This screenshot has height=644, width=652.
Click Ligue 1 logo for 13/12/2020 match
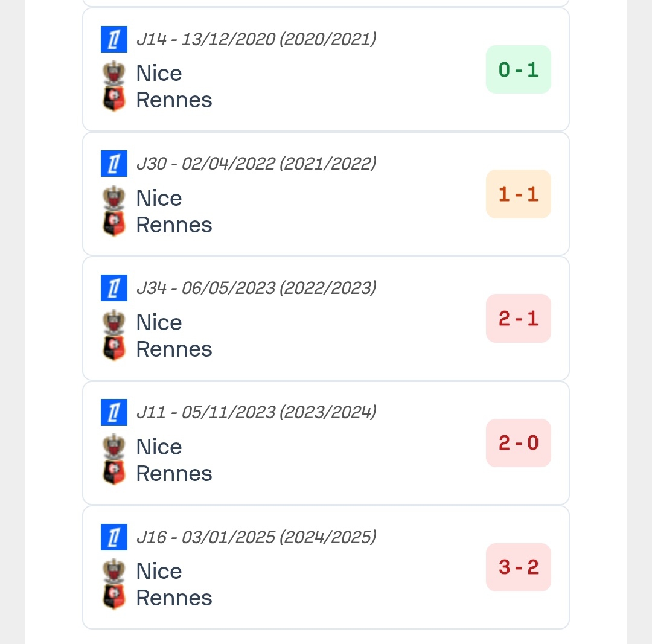tap(114, 39)
